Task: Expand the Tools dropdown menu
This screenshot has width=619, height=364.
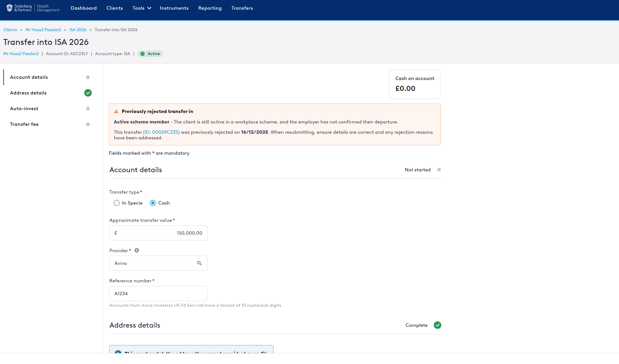Action: pos(142,8)
